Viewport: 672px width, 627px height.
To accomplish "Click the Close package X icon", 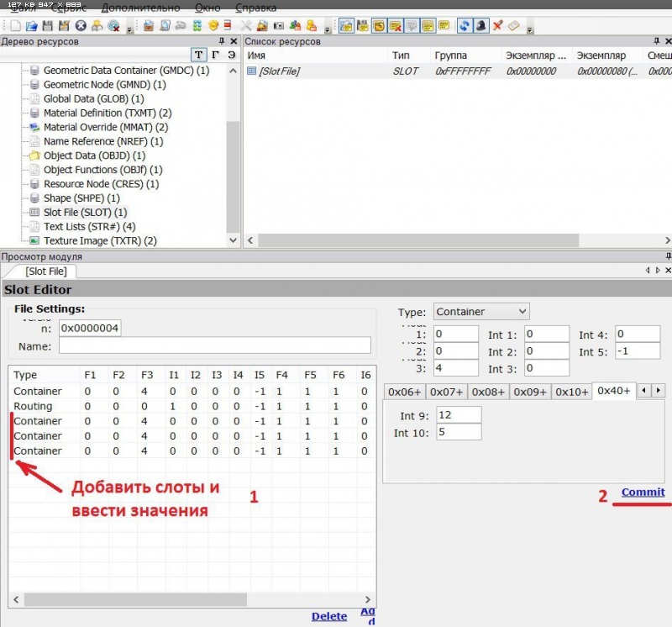I will tap(81, 25).
